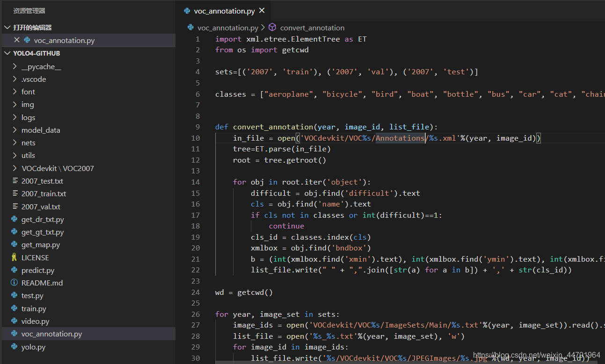Click 'from os import getcwd' line
605x364 pixels.
click(x=262, y=50)
